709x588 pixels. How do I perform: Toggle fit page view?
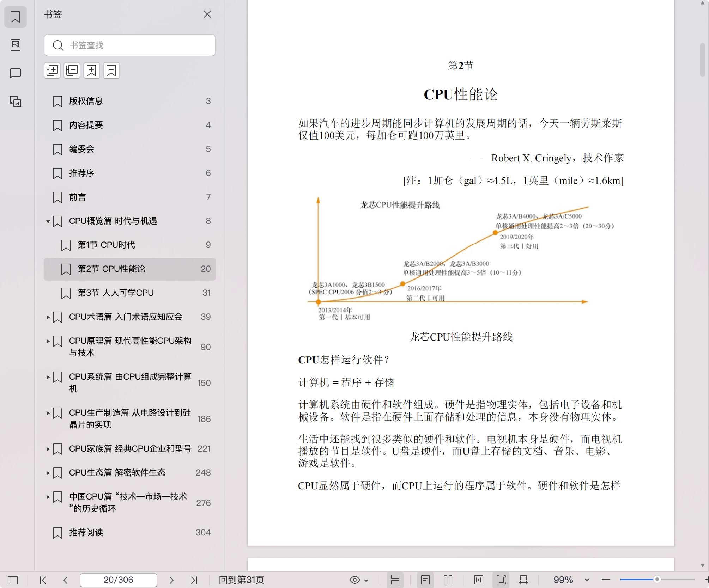(x=501, y=580)
